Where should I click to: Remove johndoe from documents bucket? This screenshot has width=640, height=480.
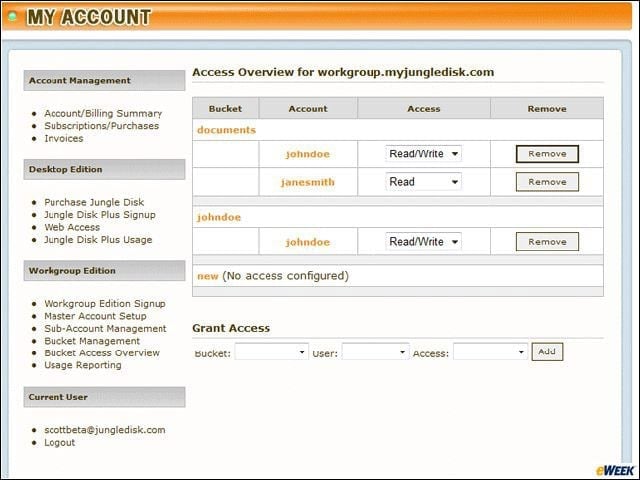[x=547, y=154]
